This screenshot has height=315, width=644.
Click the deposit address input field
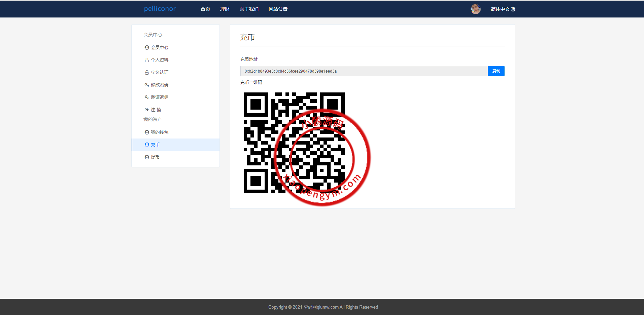[x=364, y=71]
